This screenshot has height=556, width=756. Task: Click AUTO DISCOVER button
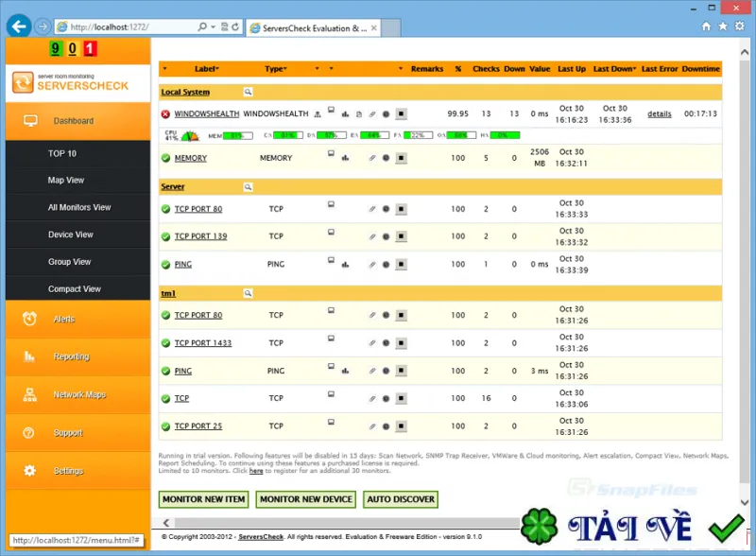click(x=401, y=499)
